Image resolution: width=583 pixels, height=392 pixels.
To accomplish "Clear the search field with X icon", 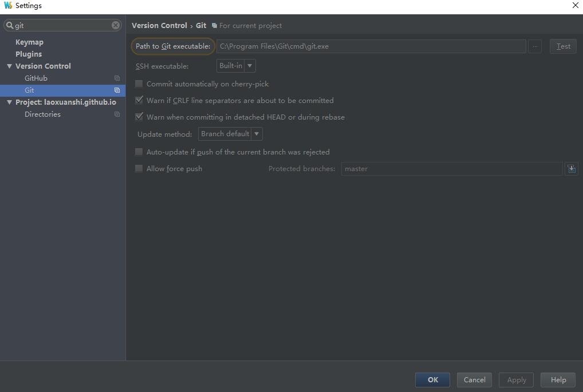I will coord(116,25).
